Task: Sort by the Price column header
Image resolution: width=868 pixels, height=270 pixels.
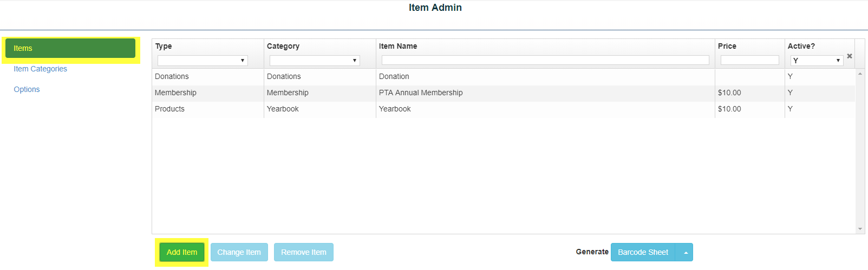Action: [727, 46]
